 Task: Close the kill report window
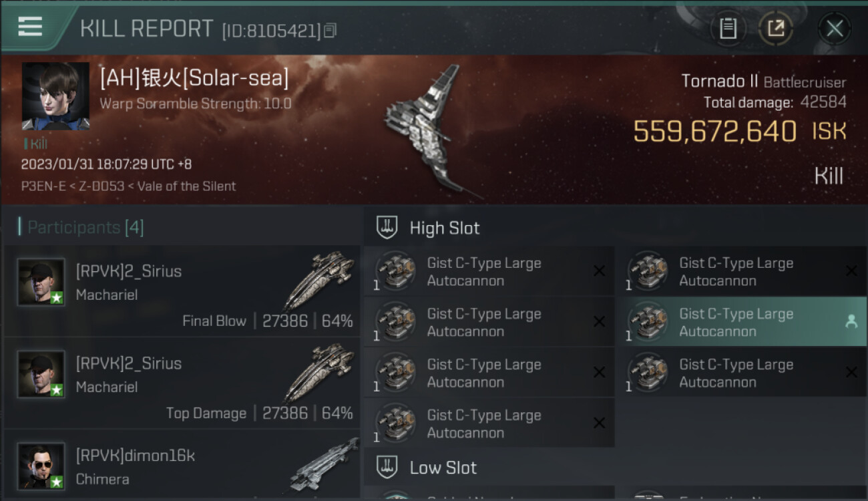[835, 28]
